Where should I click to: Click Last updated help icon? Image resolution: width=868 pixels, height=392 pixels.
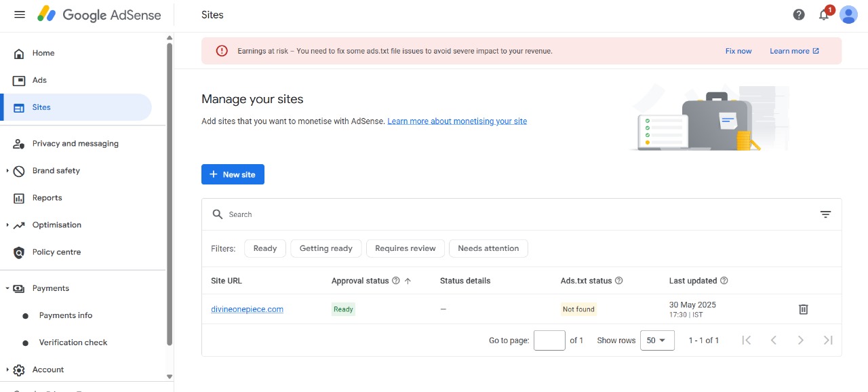click(724, 281)
